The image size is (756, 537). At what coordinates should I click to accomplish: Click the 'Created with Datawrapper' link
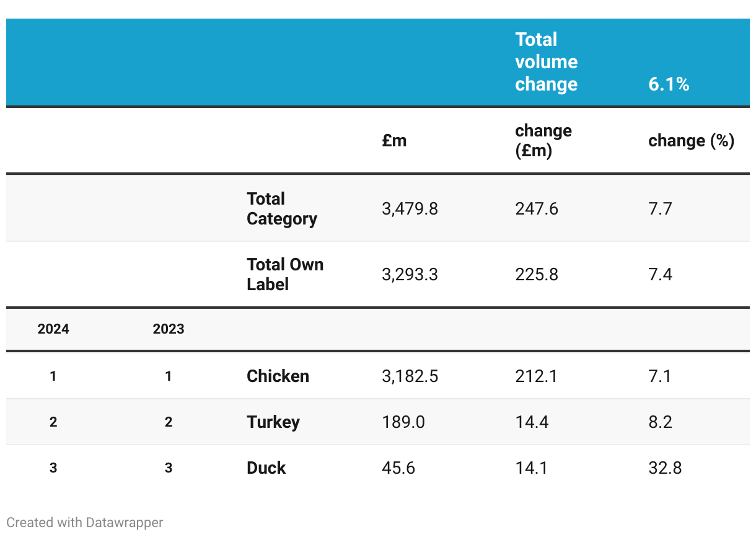click(x=85, y=523)
